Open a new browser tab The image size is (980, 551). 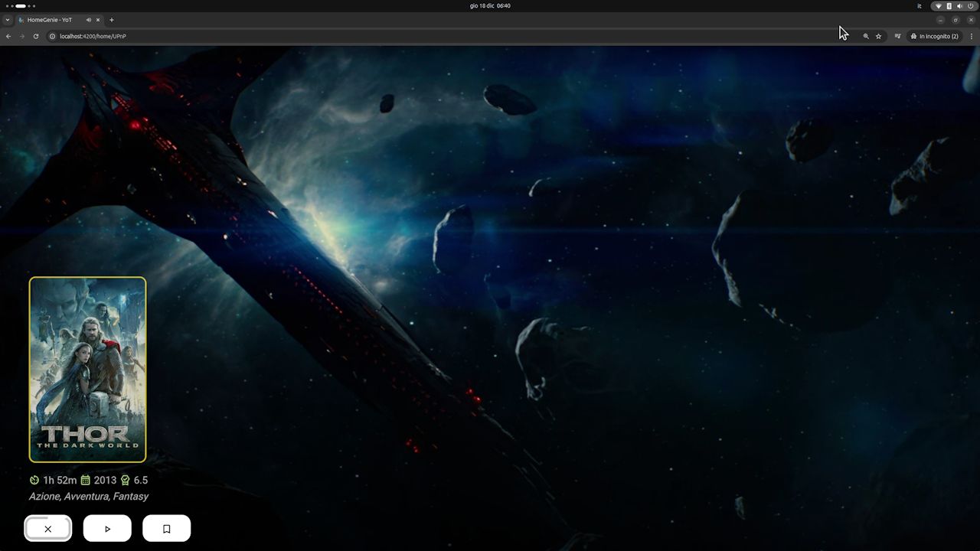112,20
